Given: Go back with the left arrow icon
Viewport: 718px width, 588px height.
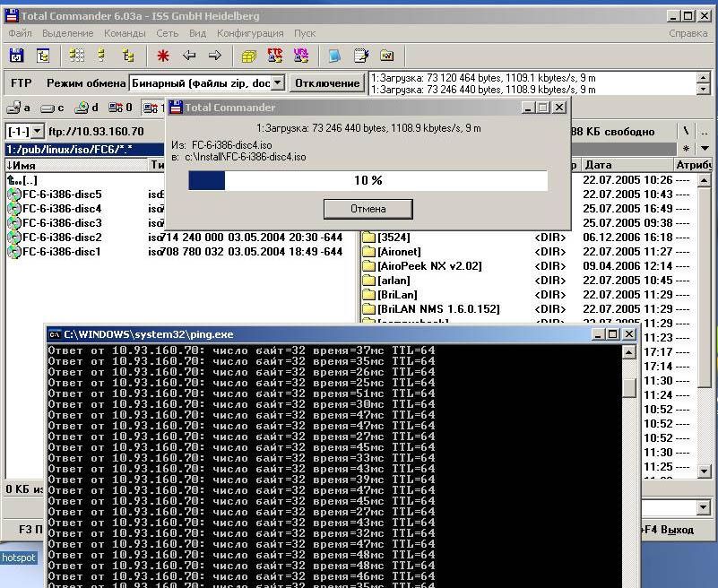Looking at the screenshot, I should click(x=189, y=56).
